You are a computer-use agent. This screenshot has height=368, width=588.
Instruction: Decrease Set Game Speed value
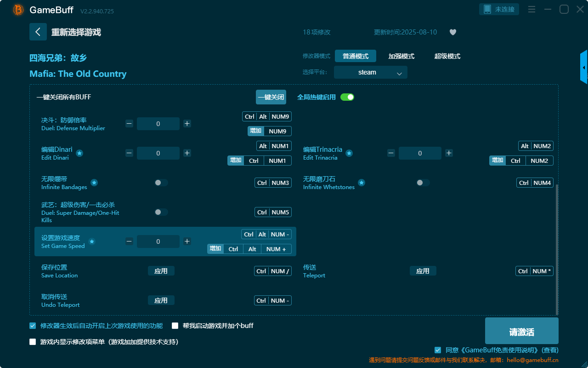pos(130,241)
